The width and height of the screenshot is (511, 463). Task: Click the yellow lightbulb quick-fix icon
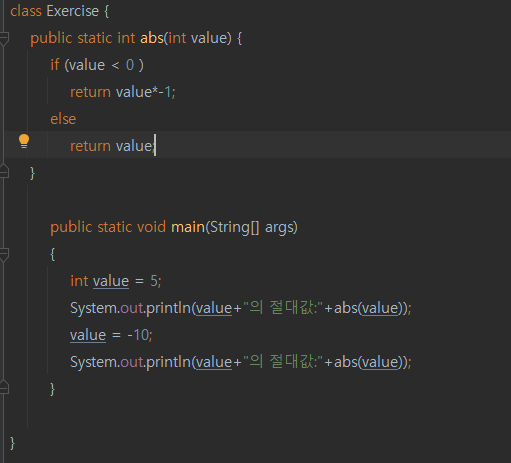24,141
